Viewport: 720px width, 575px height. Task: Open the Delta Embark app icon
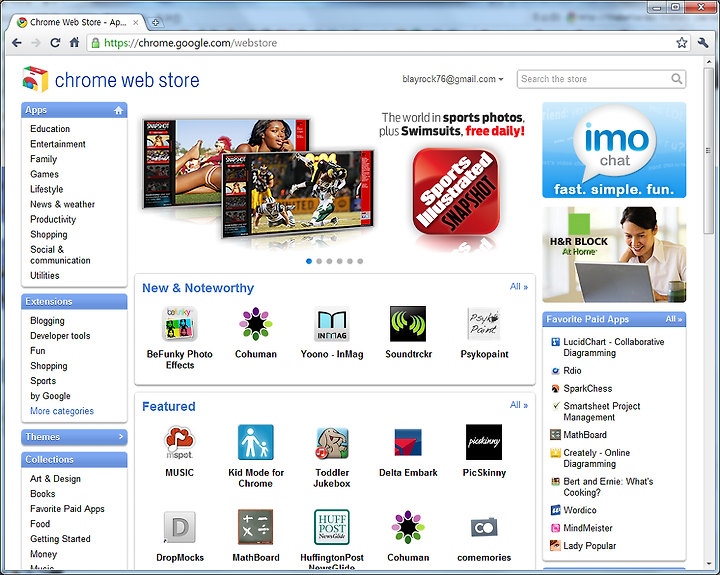click(x=408, y=442)
